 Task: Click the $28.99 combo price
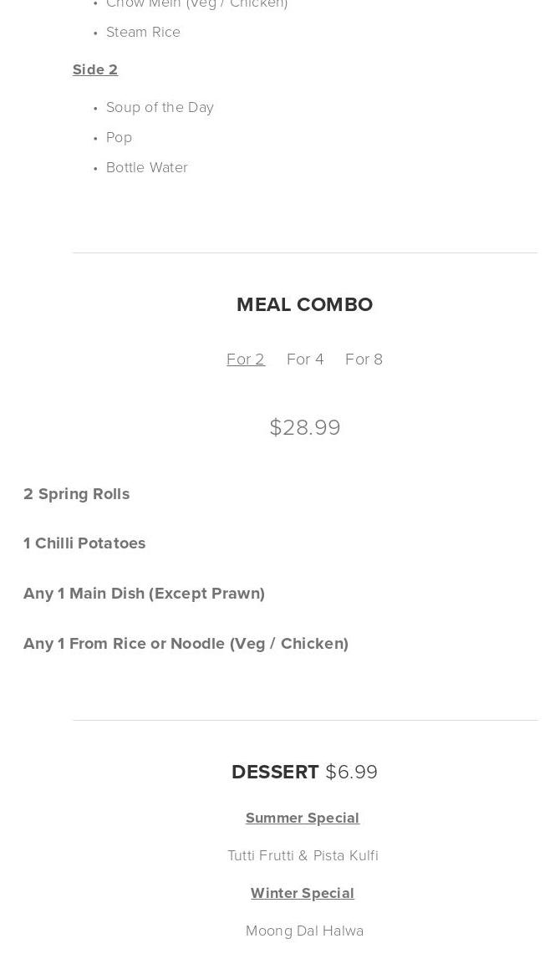pyautogui.click(x=305, y=428)
